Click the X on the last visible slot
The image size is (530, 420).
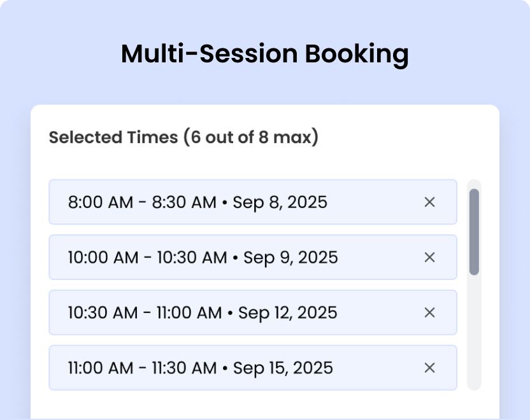click(429, 368)
